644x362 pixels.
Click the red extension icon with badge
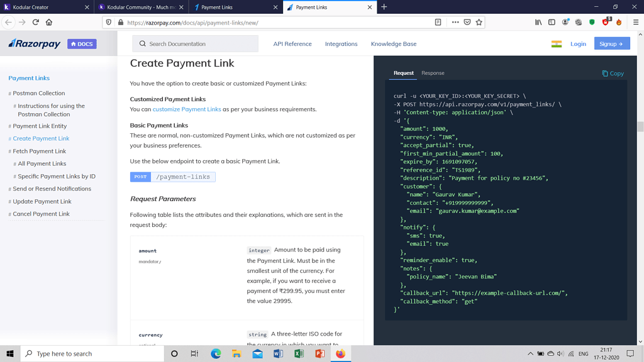tap(606, 22)
